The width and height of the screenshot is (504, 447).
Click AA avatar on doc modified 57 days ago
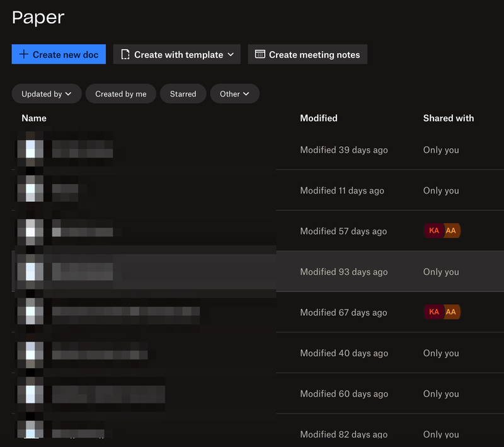[x=452, y=231]
